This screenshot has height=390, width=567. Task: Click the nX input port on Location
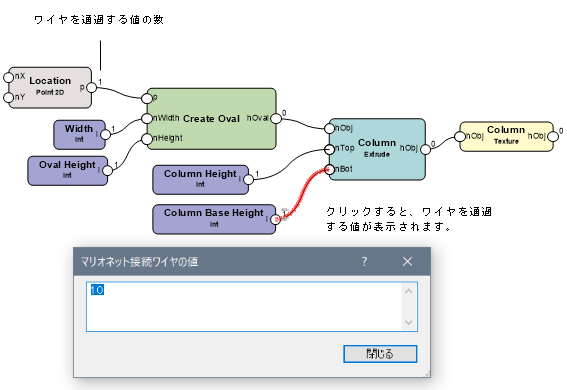point(8,77)
